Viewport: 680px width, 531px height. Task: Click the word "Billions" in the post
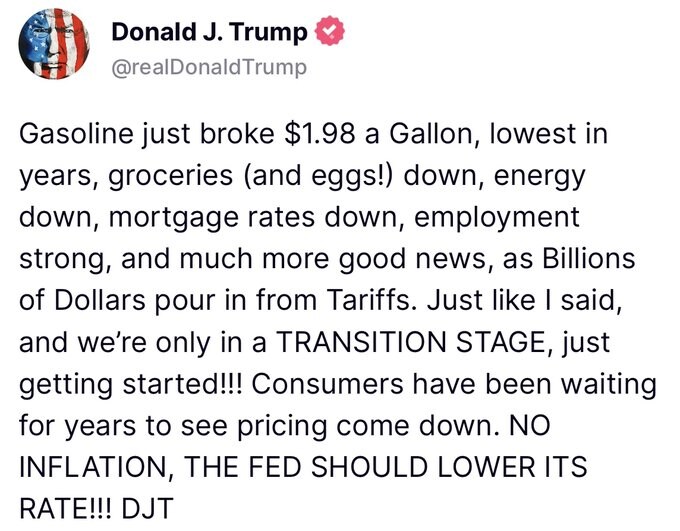589,259
